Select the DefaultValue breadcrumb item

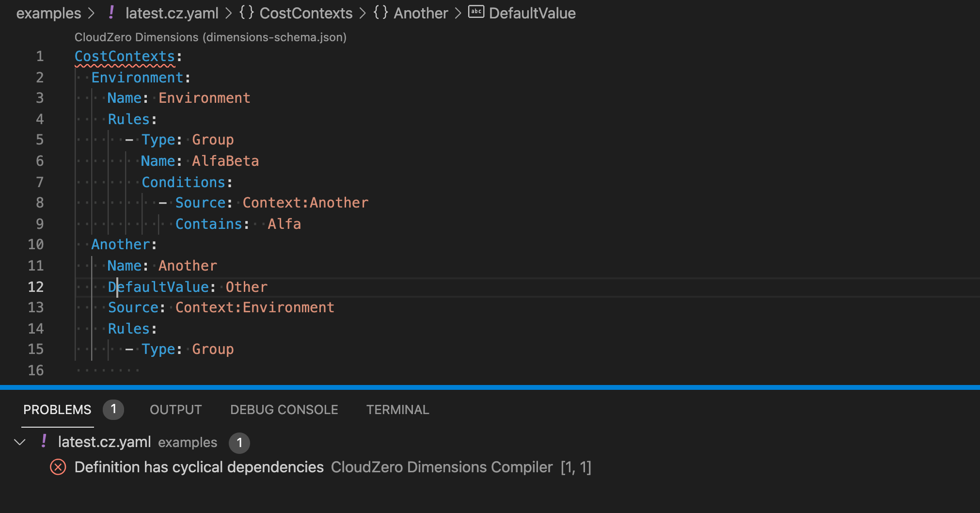click(x=532, y=13)
